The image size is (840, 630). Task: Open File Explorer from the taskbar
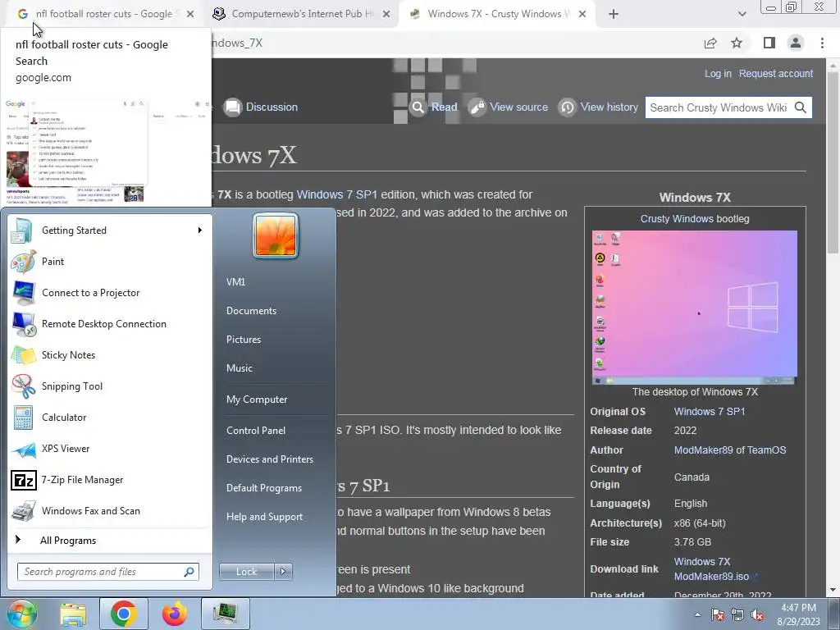(x=73, y=614)
